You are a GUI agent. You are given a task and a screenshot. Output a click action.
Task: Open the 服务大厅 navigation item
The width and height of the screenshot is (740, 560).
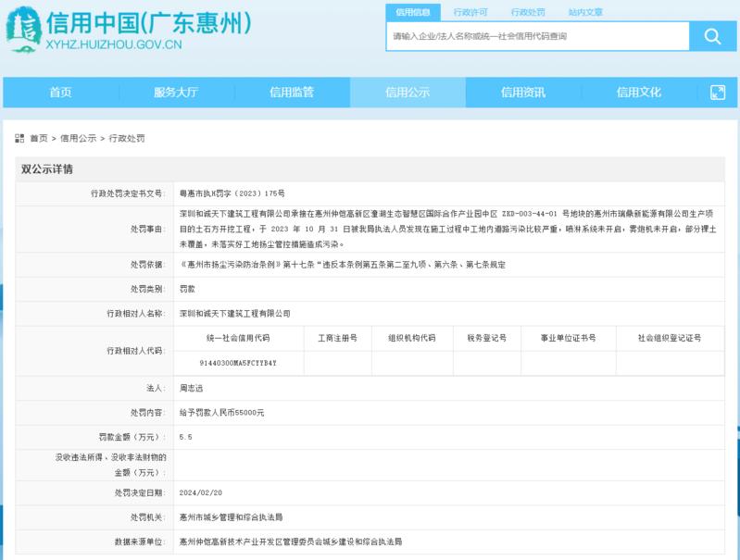(176, 92)
